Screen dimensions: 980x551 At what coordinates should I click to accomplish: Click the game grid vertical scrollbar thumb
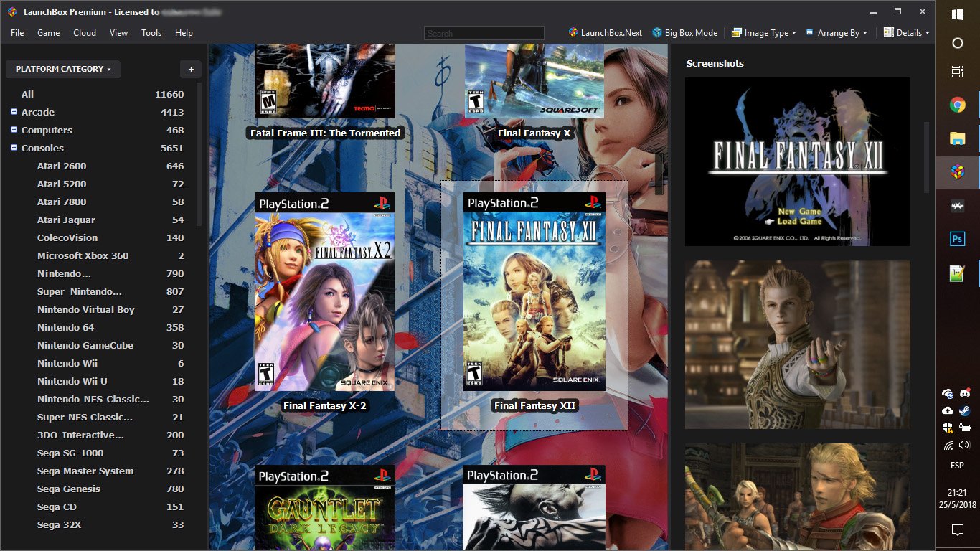tap(659, 174)
